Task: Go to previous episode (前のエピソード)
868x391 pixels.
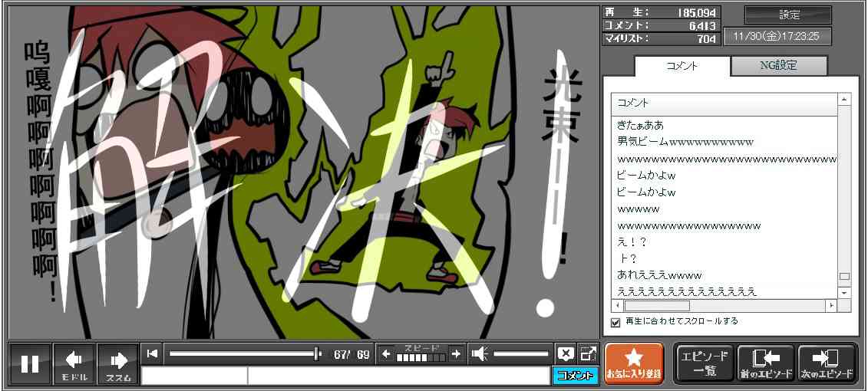Action: (x=765, y=363)
